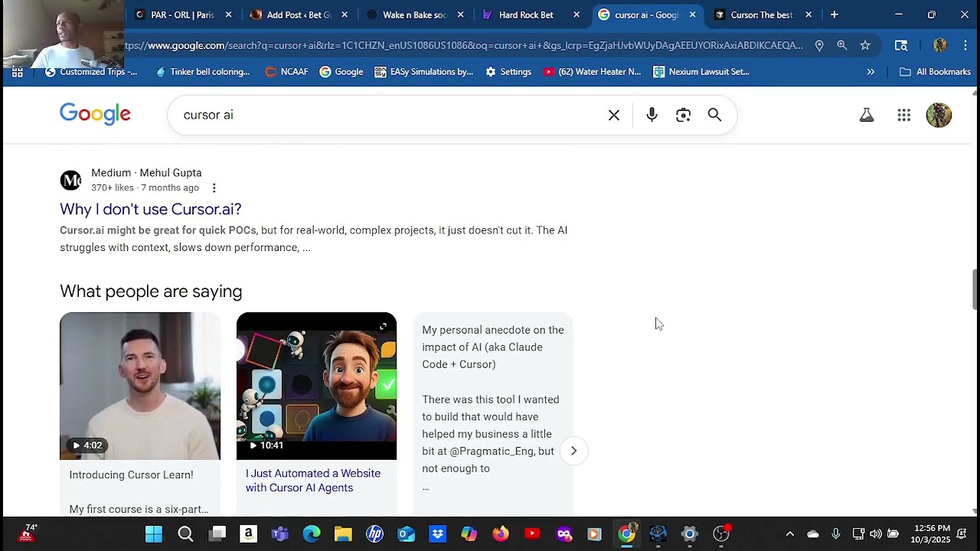This screenshot has width=980, height=551.
Task: Open 'EASy Simulations by' bookmark
Action: click(424, 72)
